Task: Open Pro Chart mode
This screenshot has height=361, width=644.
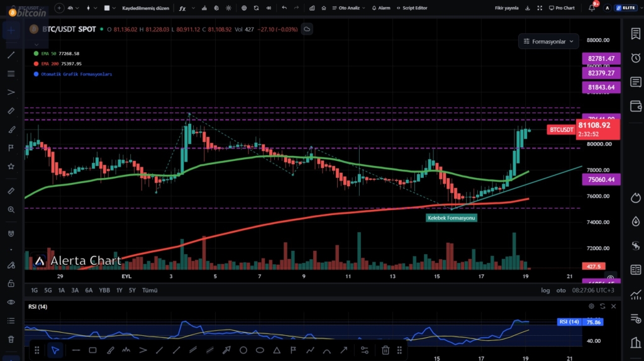Action: tap(562, 8)
